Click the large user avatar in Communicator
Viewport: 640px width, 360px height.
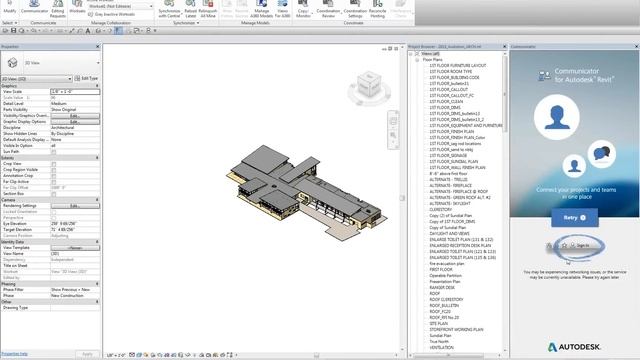(x=557, y=117)
